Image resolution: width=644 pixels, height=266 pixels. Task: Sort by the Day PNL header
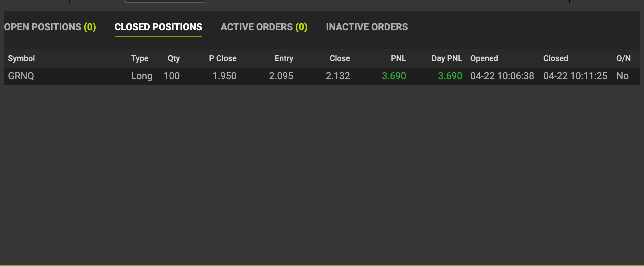coord(447,58)
